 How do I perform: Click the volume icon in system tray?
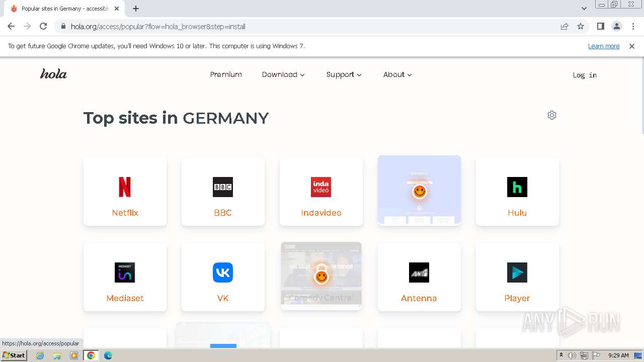coord(572,355)
